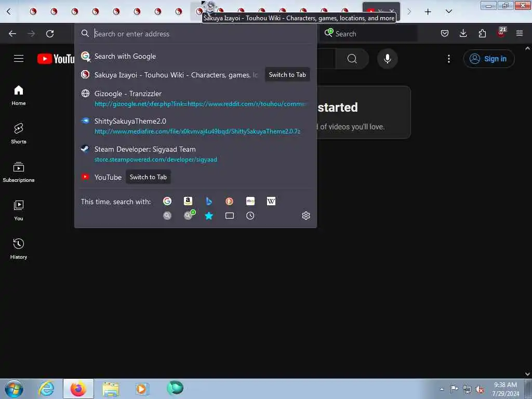532x399 pixels.
Task: Open the clock showing 9:38 AM
Action: tap(506, 389)
